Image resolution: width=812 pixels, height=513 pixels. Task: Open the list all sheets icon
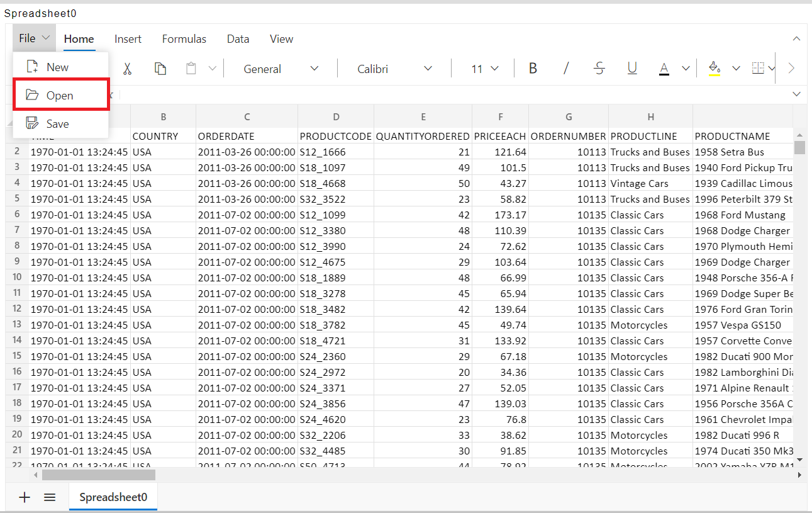[x=50, y=497]
